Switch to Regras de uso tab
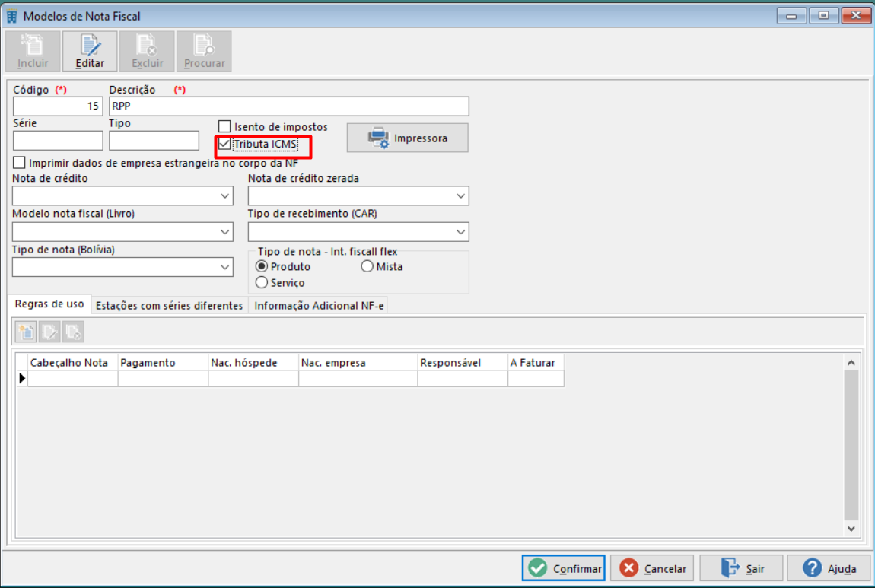The width and height of the screenshot is (875, 588). 49,304
